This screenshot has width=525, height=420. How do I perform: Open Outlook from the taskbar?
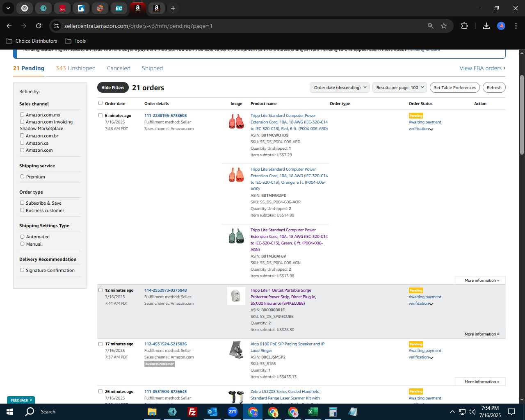point(212,412)
